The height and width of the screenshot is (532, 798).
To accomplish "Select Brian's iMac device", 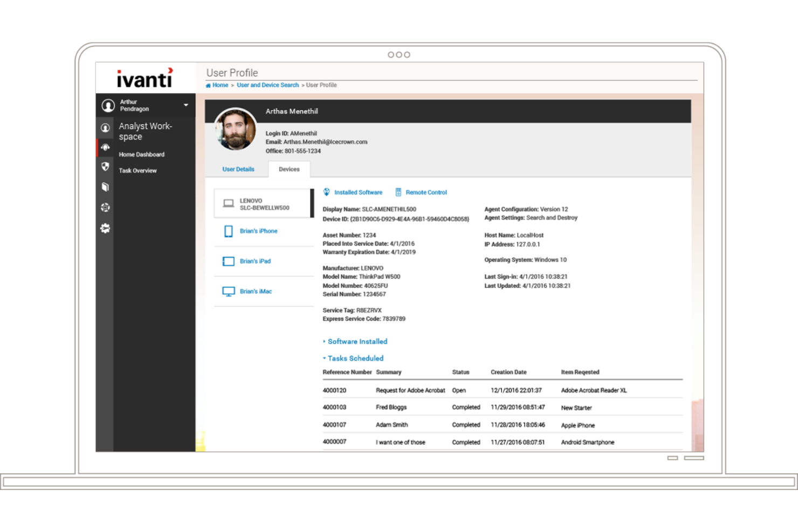I will coord(256,292).
